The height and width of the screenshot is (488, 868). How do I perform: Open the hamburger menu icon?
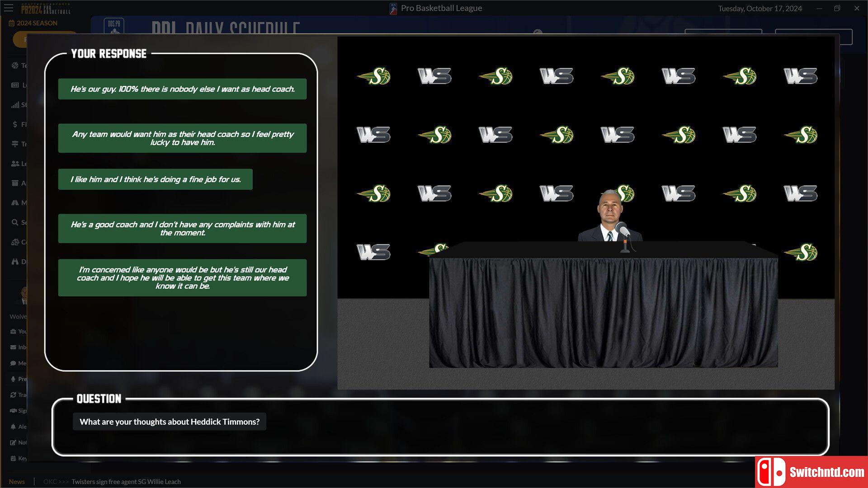click(9, 8)
